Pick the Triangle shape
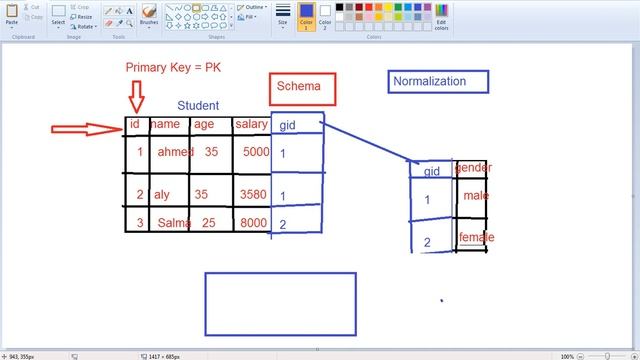 pos(223,8)
